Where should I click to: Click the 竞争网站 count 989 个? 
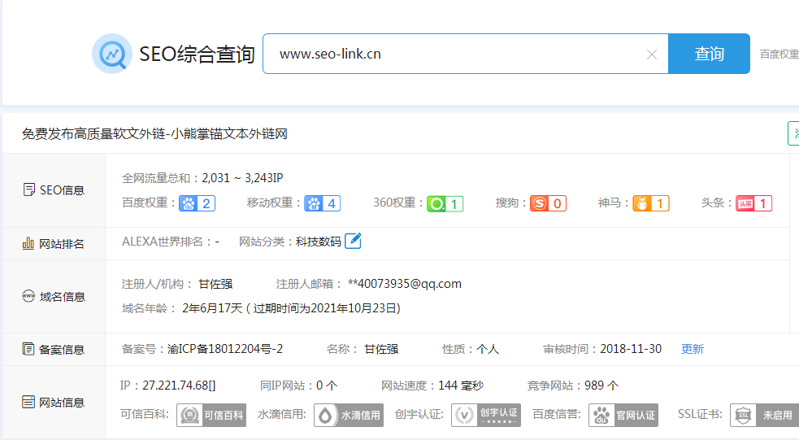601,385
